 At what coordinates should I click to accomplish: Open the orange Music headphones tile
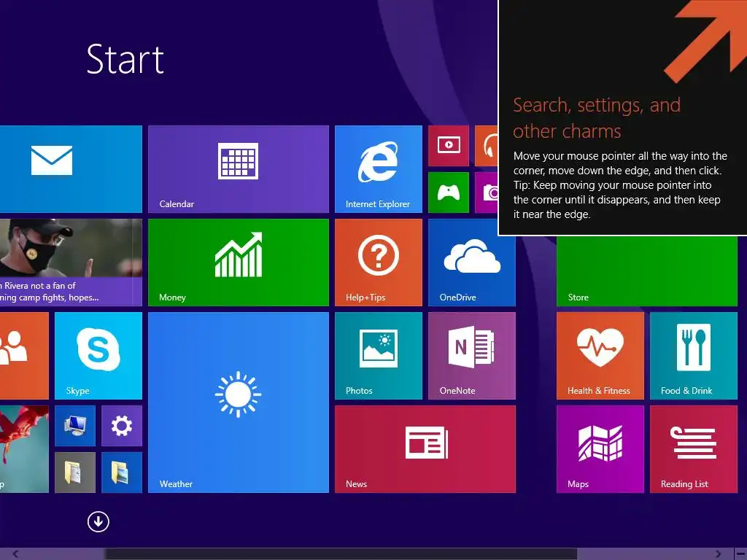pyautogui.click(x=487, y=146)
